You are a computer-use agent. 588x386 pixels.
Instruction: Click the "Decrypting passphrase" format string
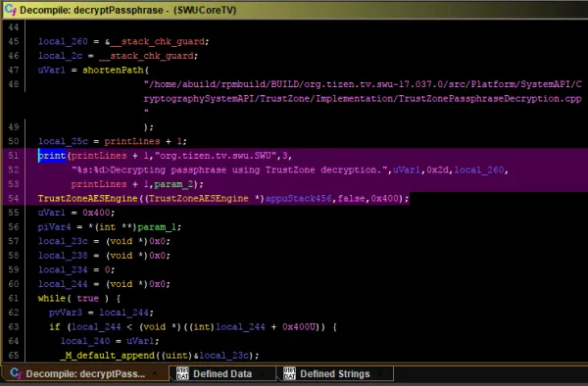[x=229, y=169]
